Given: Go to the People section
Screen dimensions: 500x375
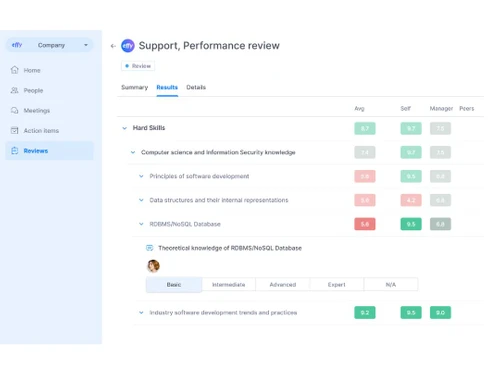Looking at the screenshot, I should pyautogui.click(x=33, y=90).
